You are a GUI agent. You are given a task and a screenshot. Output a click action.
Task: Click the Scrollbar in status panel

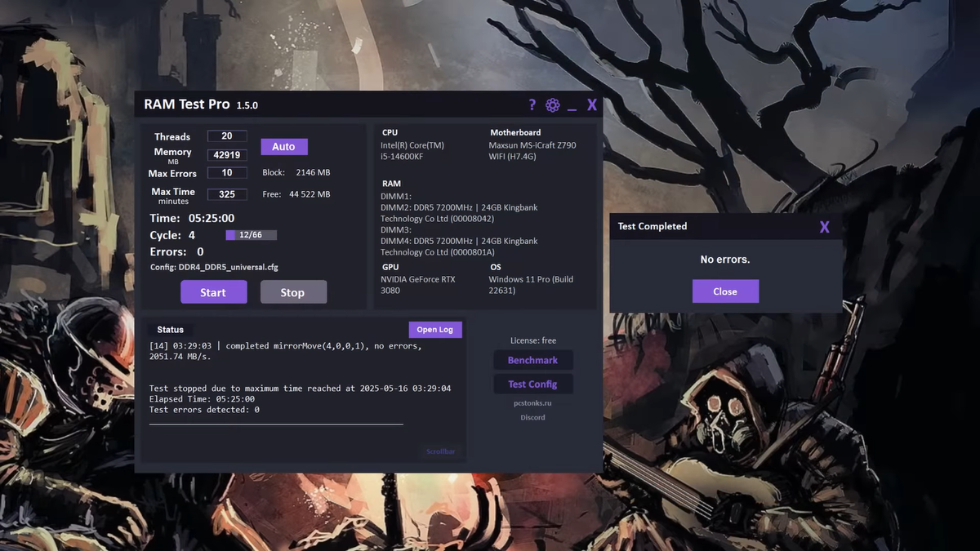tap(441, 451)
